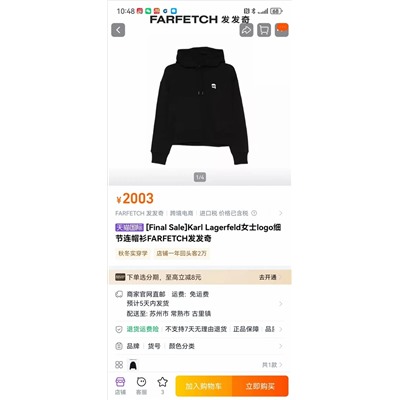Click the info icon after 价格已含税
The image size is (400, 400).
point(254,213)
